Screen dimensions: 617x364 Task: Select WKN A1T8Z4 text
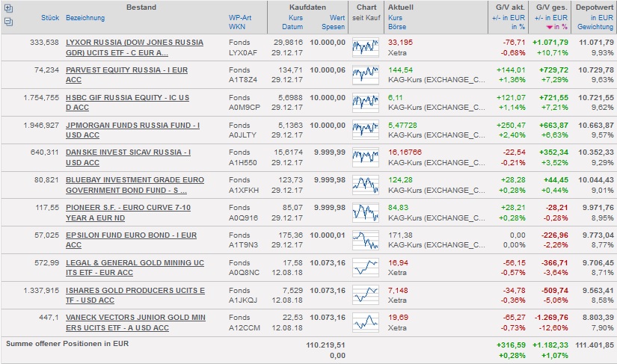tap(243, 80)
